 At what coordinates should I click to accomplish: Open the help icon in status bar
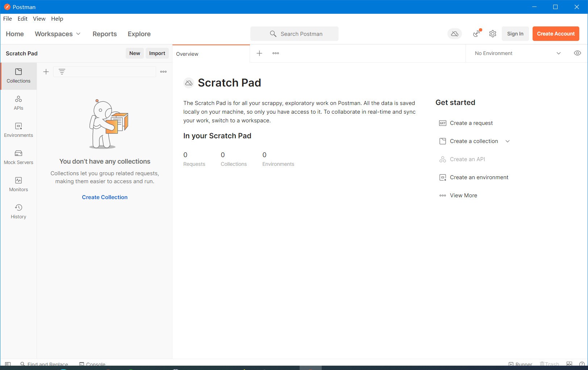click(582, 364)
